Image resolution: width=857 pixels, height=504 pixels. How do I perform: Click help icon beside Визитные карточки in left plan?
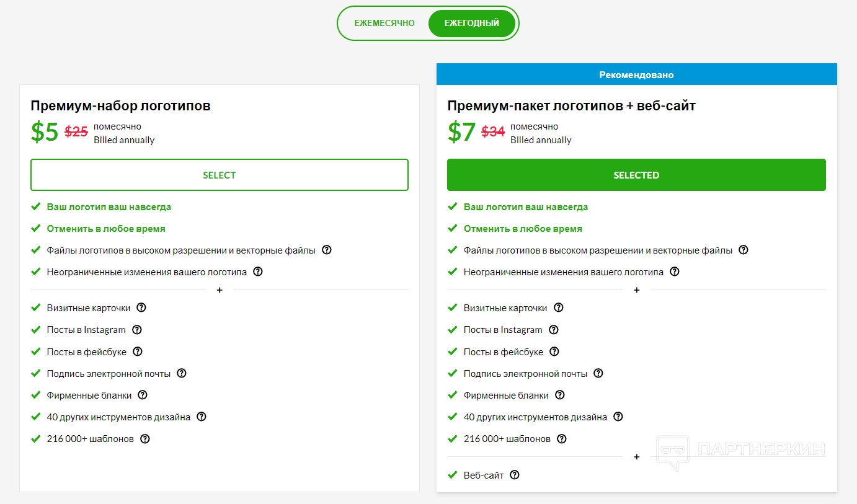141,307
